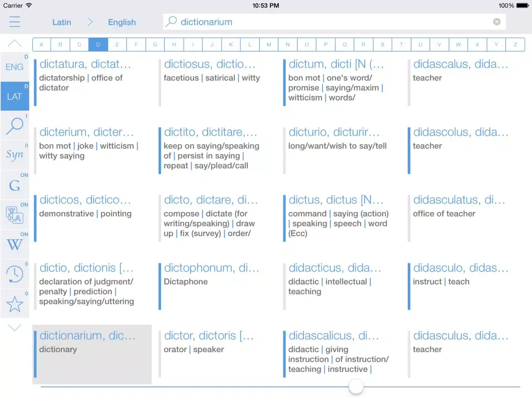Open the history clock icon
The height and width of the screenshot is (399, 532).
pyautogui.click(x=15, y=274)
